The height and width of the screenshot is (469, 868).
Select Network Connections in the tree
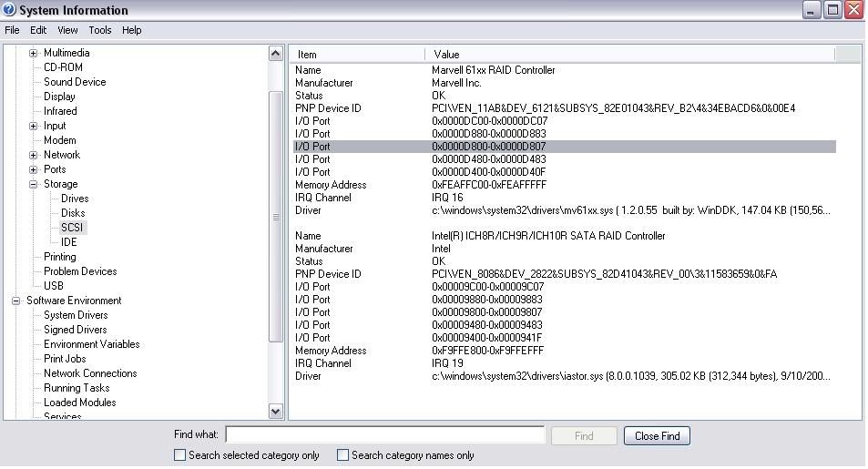[x=90, y=373]
